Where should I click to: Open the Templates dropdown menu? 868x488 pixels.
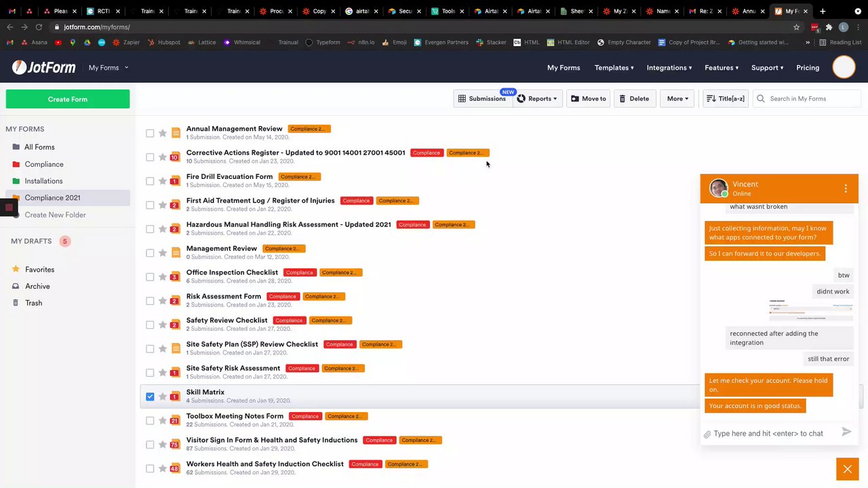tap(614, 68)
